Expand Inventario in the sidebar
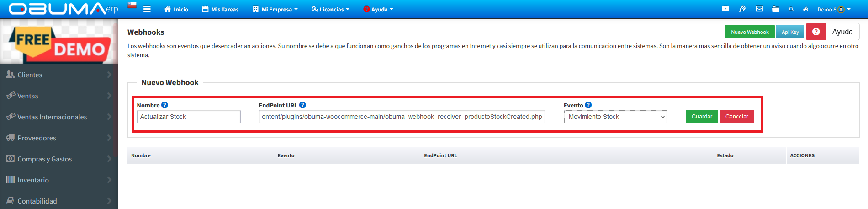The image size is (868, 209). tap(59, 180)
